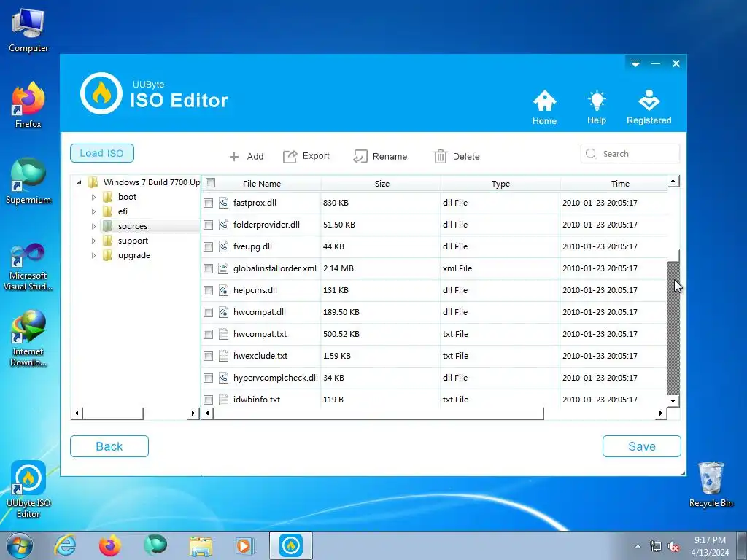Open the Windows Start menu
Image resolution: width=747 pixels, height=560 pixels.
(x=20, y=545)
